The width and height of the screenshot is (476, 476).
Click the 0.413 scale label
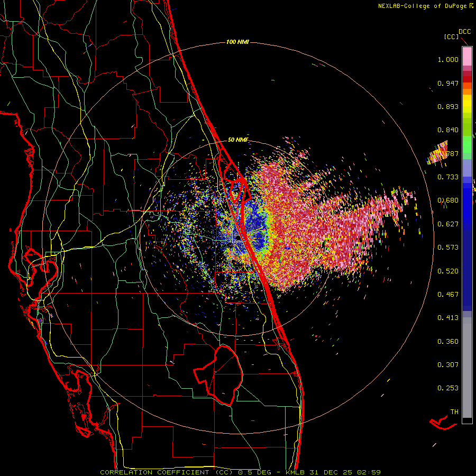coord(448,318)
